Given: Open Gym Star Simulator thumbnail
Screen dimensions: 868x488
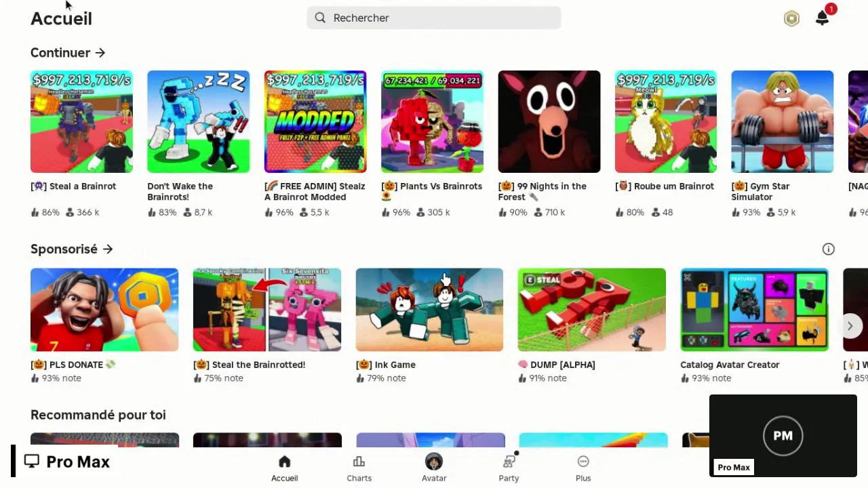Looking at the screenshot, I should 783,121.
